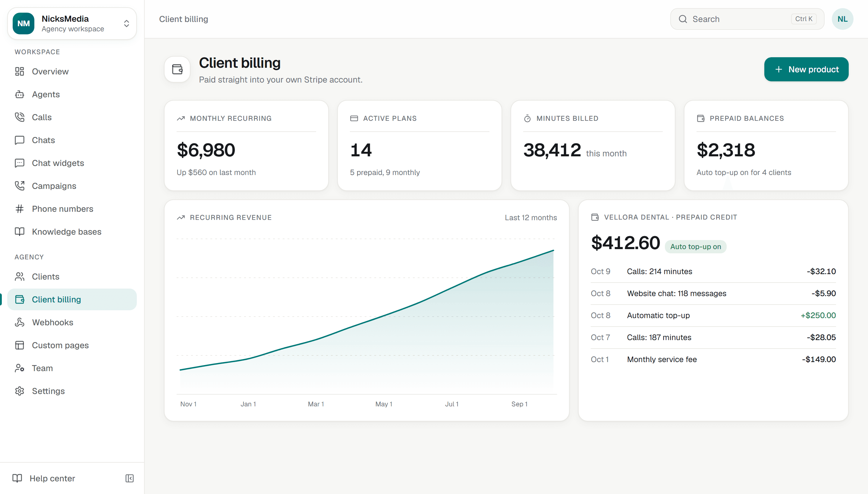Click the Calls phone icon
Viewport: 868px width, 494px height.
click(x=19, y=117)
